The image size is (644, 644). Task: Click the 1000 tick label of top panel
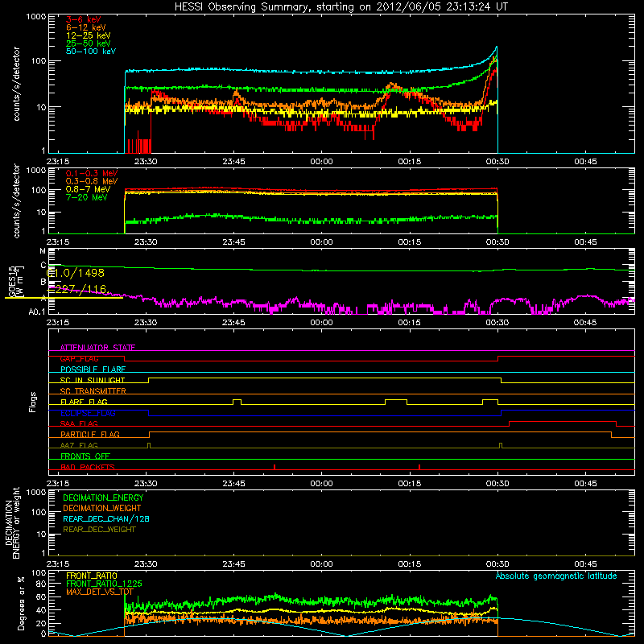click(x=36, y=17)
